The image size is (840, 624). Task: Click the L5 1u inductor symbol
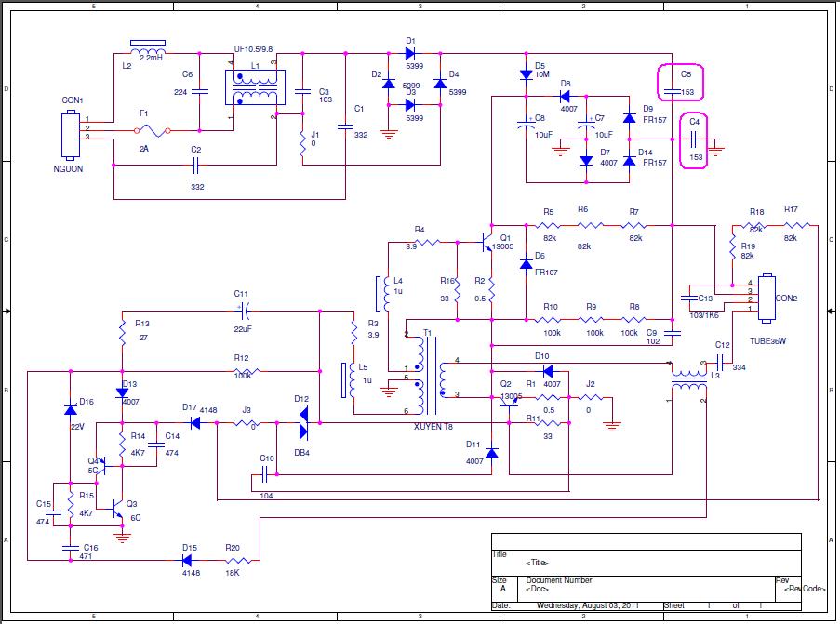349,379
